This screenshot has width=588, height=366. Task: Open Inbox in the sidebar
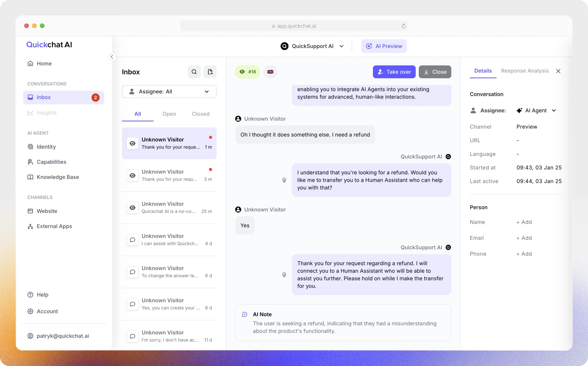[x=64, y=97]
